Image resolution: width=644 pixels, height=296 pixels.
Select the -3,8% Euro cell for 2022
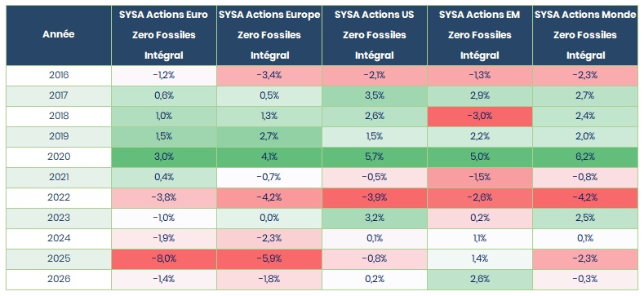[x=164, y=197]
